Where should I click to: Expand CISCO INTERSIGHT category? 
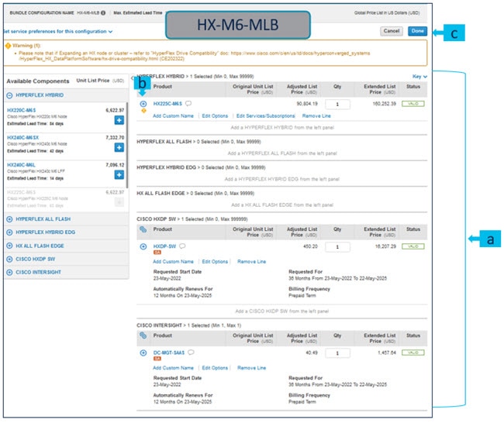click(x=9, y=273)
